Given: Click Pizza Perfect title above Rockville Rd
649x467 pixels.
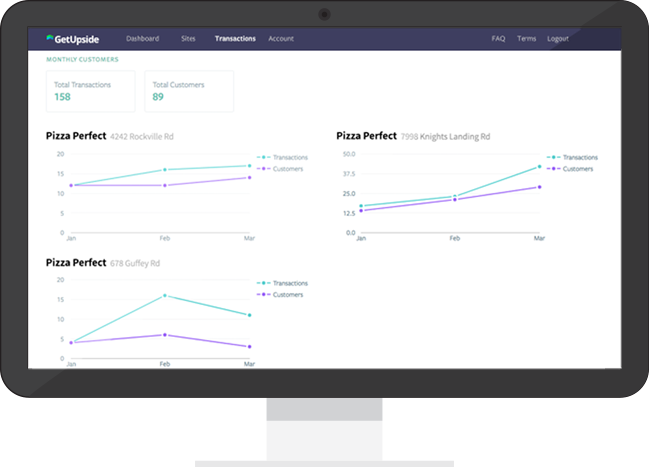Looking at the screenshot, I should [x=76, y=136].
